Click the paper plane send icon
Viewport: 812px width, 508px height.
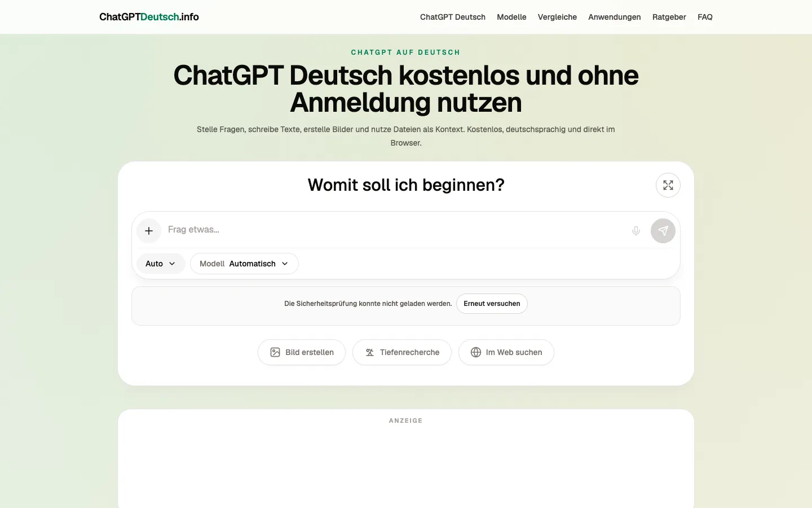[663, 231]
